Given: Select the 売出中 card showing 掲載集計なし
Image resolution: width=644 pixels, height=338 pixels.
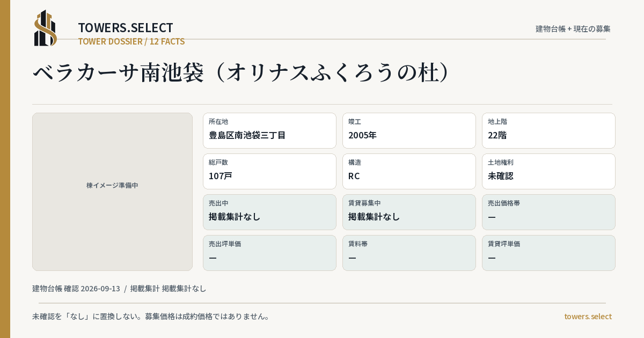Looking at the screenshot, I should tap(269, 212).
